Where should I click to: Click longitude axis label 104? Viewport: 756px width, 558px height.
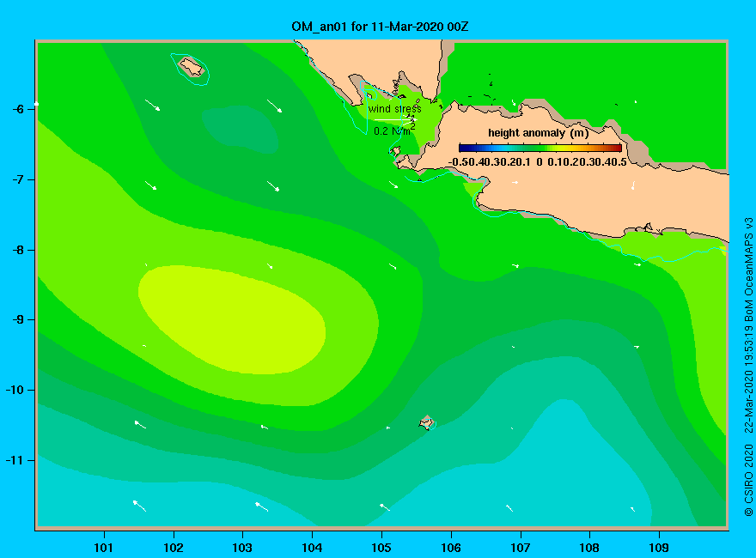click(312, 548)
